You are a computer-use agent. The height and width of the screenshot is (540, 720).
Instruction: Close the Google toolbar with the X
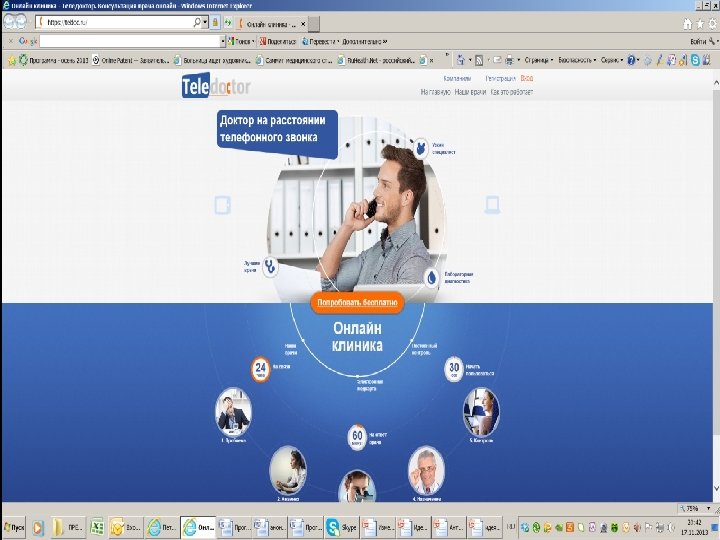click(11, 41)
